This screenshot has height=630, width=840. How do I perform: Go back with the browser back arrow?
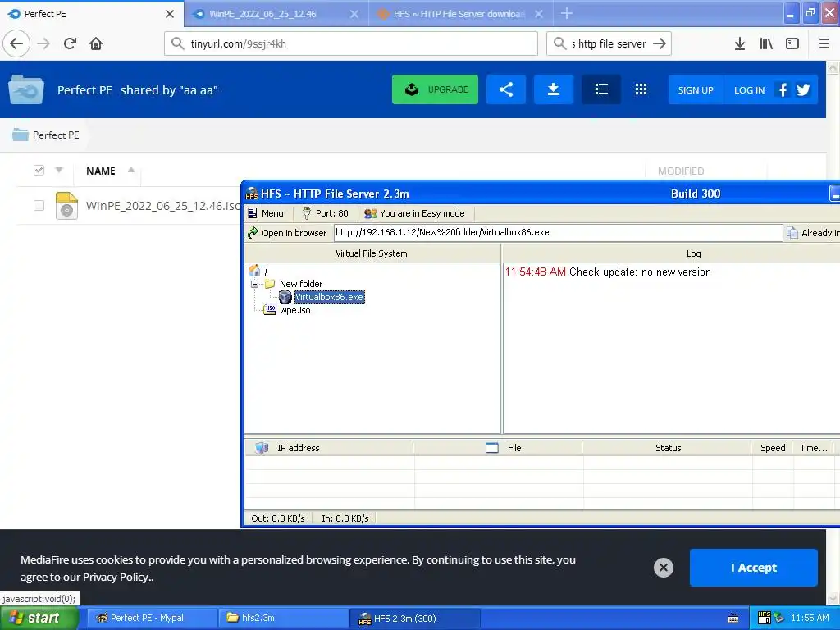[x=16, y=43]
